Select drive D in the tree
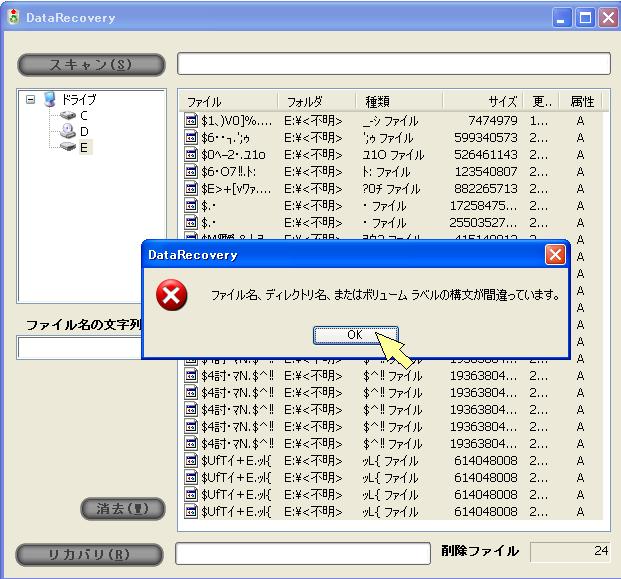Image resolution: width=621 pixels, height=579 pixels. coord(84,131)
